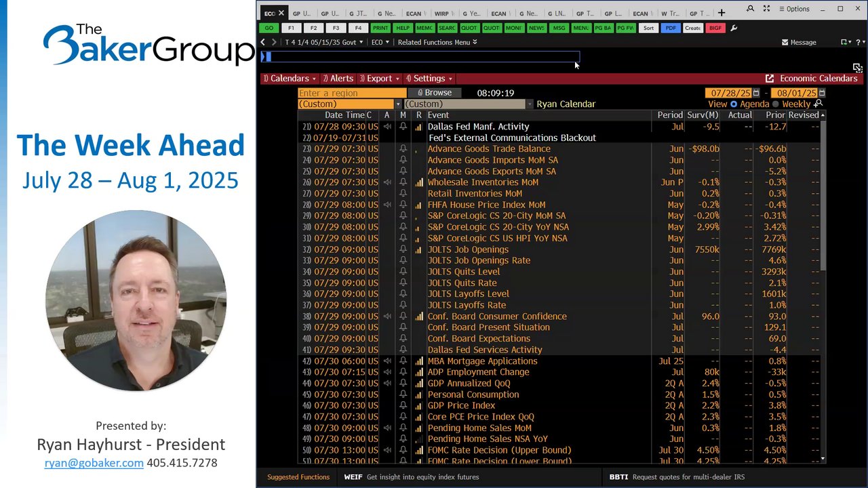
Task: Switch to the W Tr... tab
Action: point(669,14)
